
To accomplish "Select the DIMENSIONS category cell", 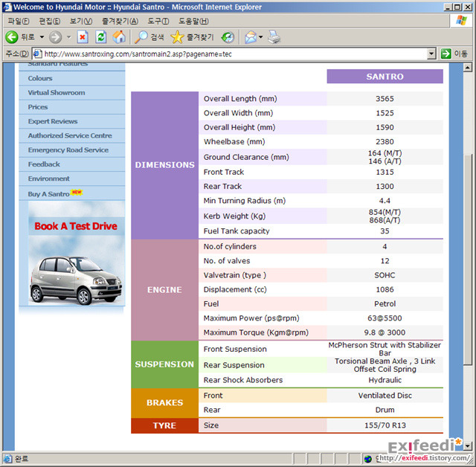I will tap(165, 165).
